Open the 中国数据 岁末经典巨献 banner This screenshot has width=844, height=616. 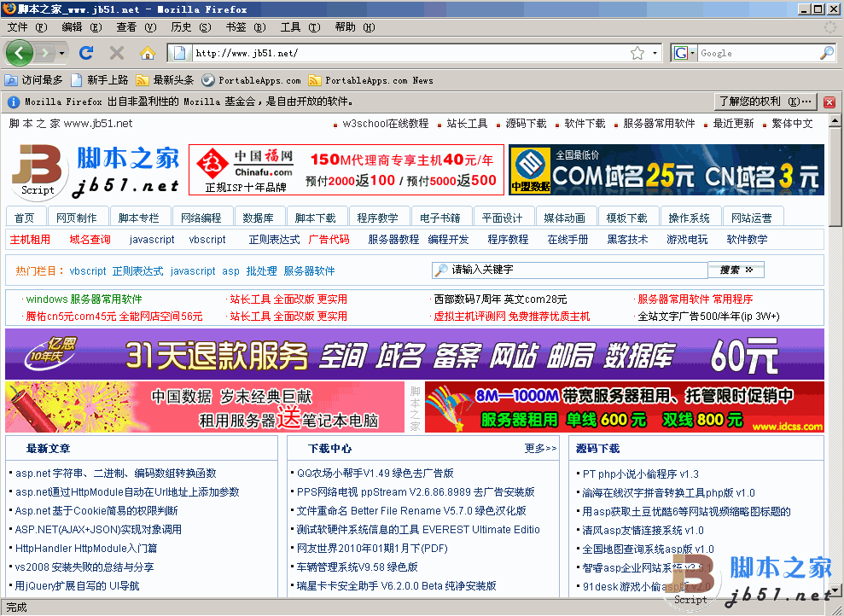point(205,407)
